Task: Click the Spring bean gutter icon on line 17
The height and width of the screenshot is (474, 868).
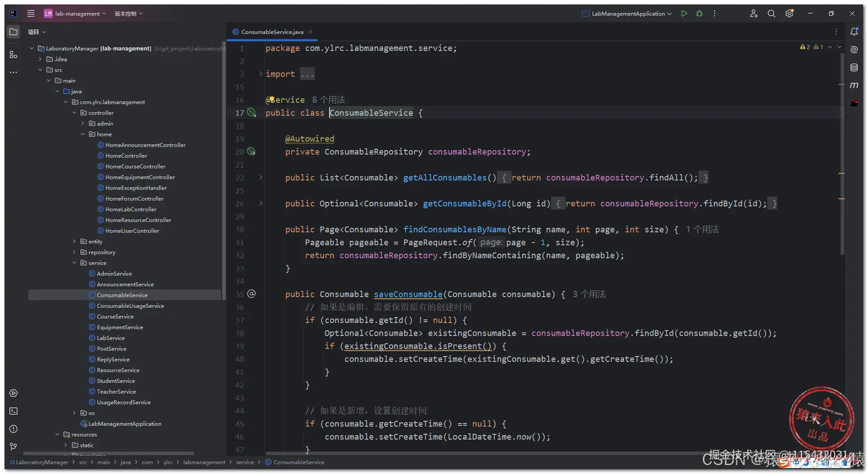Action: point(252,113)
